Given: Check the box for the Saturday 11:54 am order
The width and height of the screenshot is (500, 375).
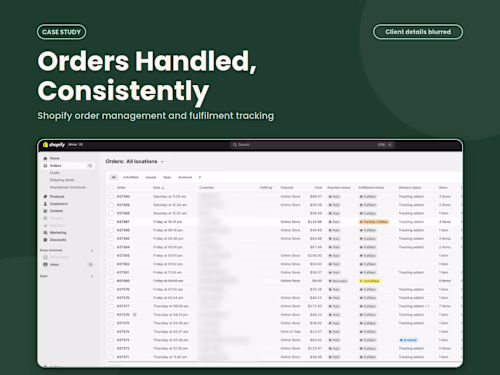Looking at the screenshot, I should click(111, 197).
